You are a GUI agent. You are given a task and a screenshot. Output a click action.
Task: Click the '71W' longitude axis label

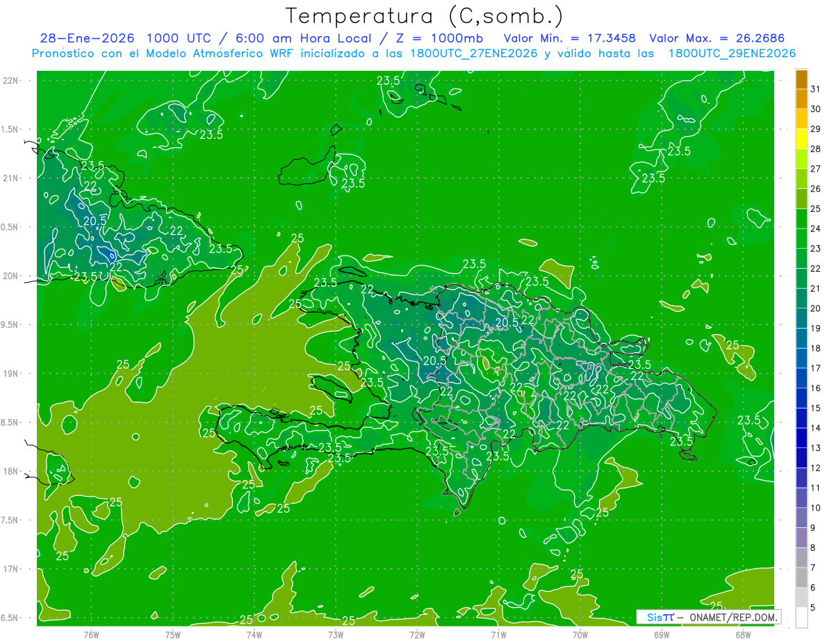pyautogui.click(x=498, y=635)
